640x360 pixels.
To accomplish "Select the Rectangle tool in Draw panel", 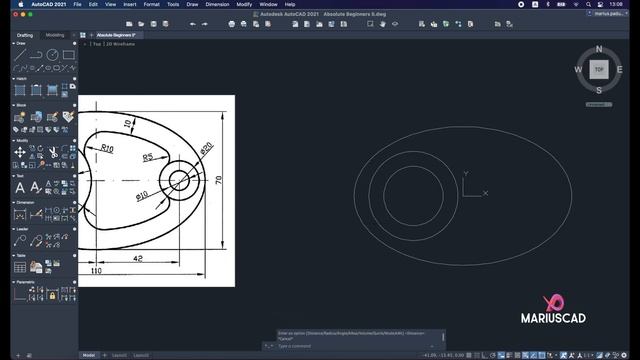I will 69,55.
